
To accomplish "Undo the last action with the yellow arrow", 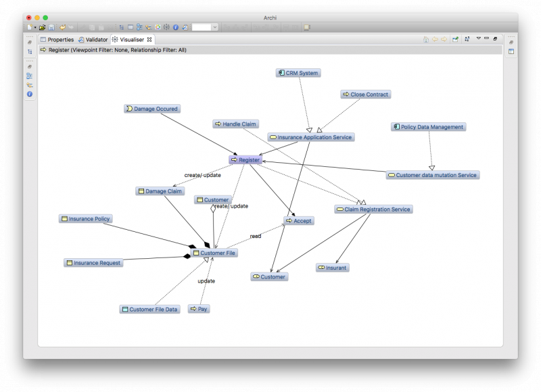I will point(62,27).
